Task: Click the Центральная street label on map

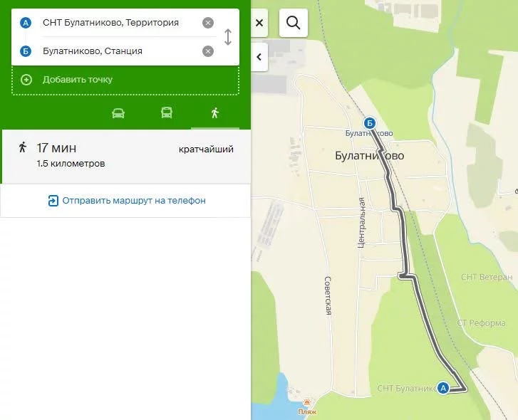Action: pos(361,223)
